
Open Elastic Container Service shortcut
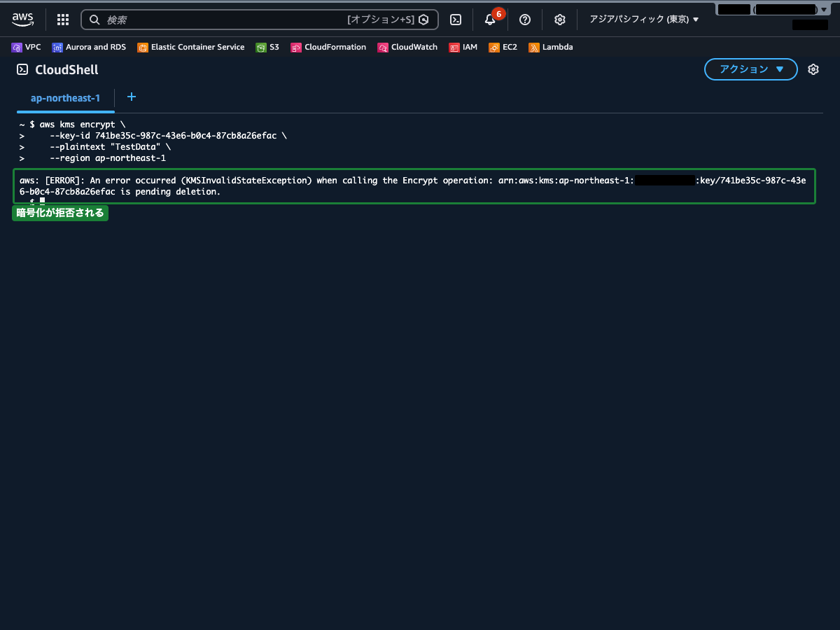pyautogui.click(x=191, y=47)
